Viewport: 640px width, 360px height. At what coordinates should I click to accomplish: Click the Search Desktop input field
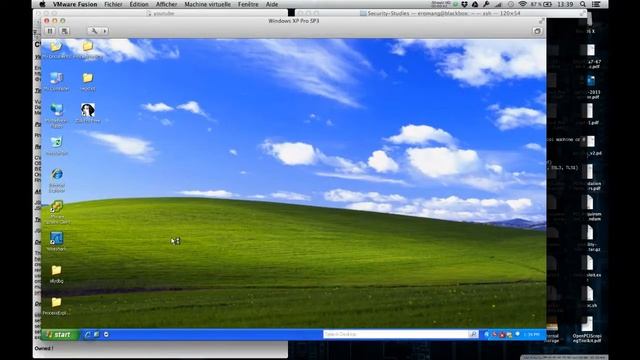[396, 334]
